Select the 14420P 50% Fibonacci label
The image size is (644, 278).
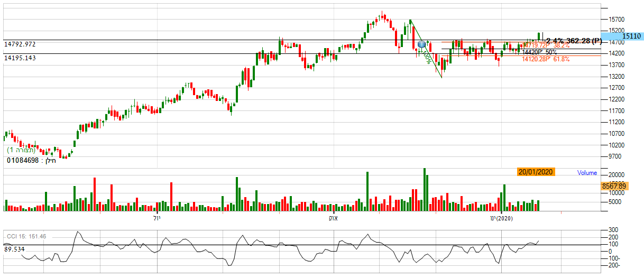(539, 52)
